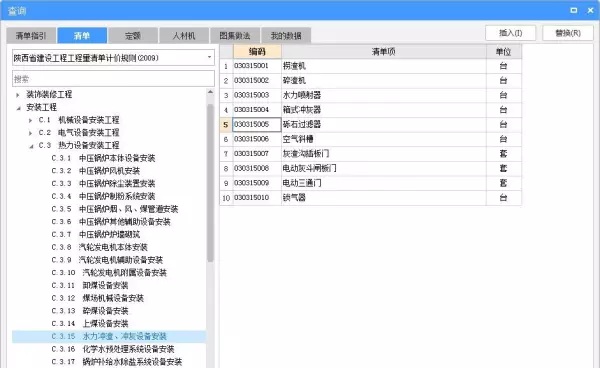600x368 pixels.
Task: Collapse C.3 热力设备安装工程 node
Action: click(x=31, y=146)
